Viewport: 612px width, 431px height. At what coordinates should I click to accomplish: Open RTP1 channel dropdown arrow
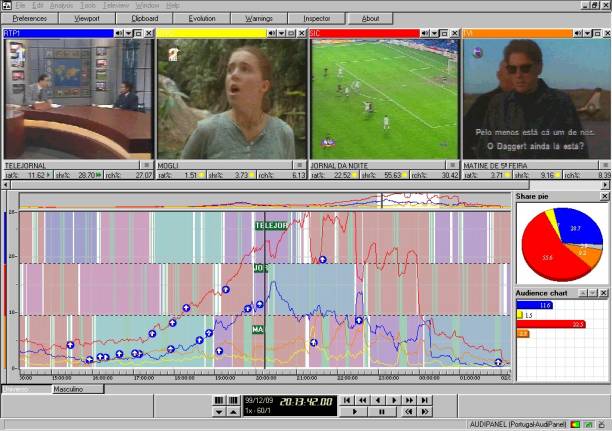click(x=128, y=34)
